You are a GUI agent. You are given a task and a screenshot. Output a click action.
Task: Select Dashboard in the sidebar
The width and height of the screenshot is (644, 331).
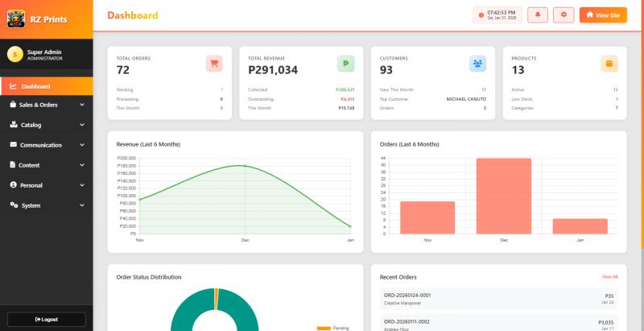(36, 86)
